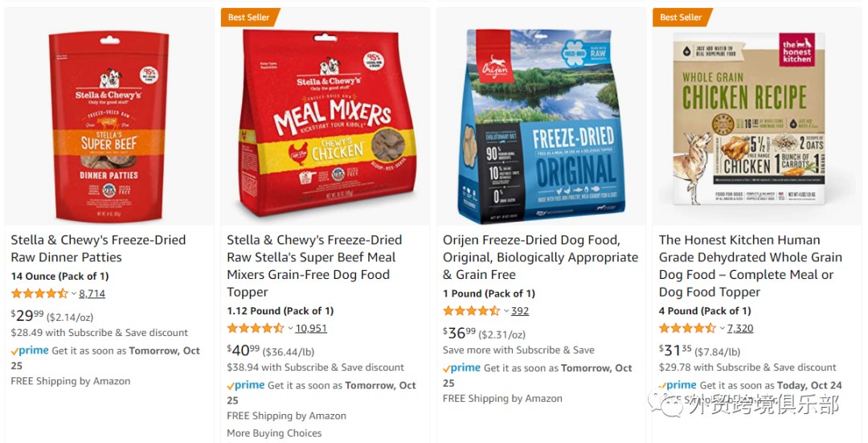
Task: Click star rating of Stella's Dinner Patties
Action: point(39,293)
